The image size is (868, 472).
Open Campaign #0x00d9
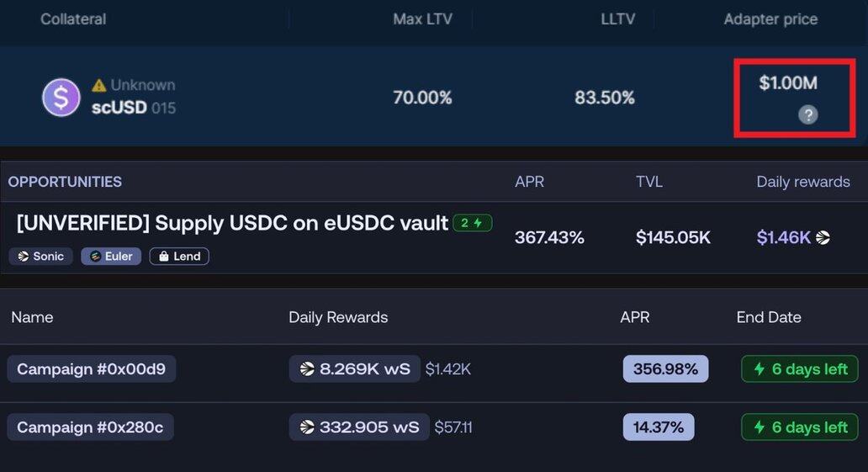[91, 369]
